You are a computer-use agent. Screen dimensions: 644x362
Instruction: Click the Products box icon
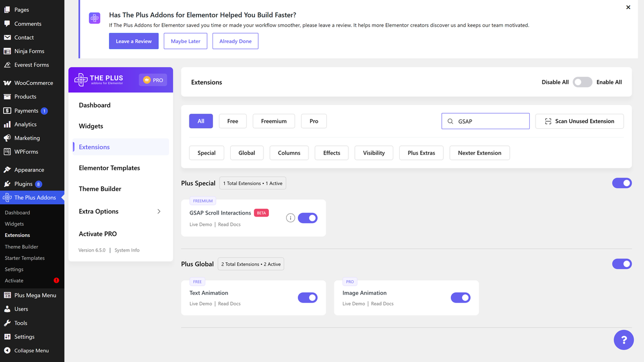[7, 97]
